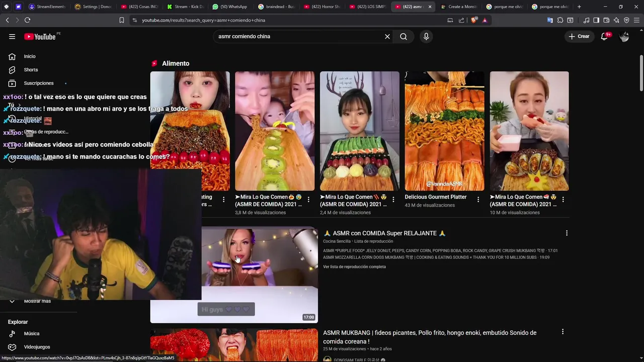Click the page vertical scrollbar
644x362 pixels.
[x=641, y=73]
